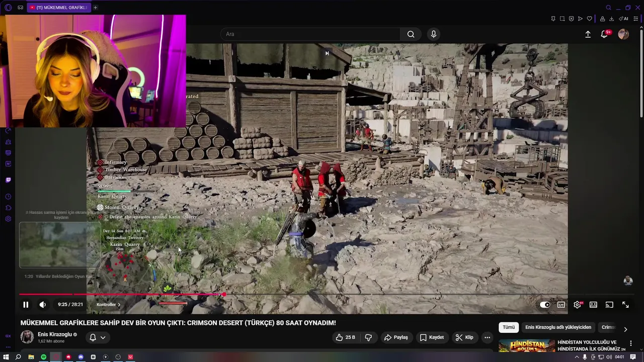Open the taskbar volume icon
Viewport: 644px width, 362px height.
click(x=609, y=357)
